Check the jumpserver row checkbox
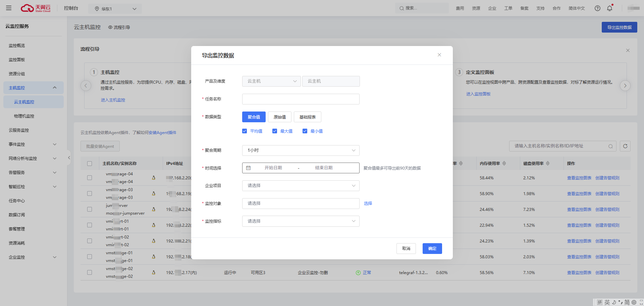This screenshot has width=644, height=306. click(x=90, y=209)
